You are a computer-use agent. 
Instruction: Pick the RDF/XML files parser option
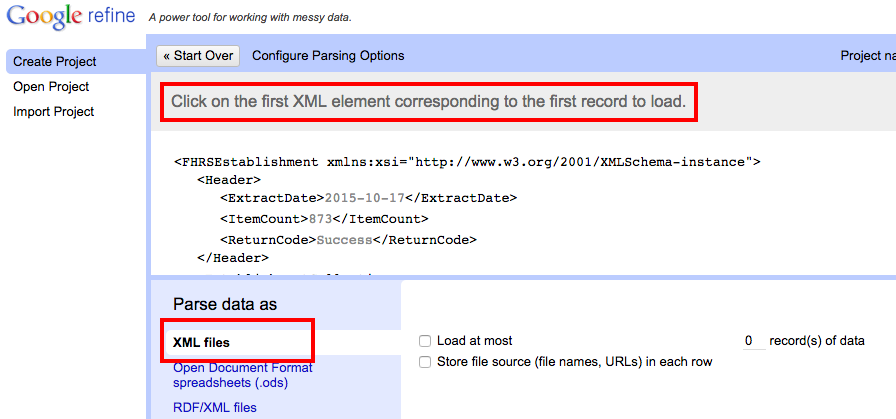(215, 408)
